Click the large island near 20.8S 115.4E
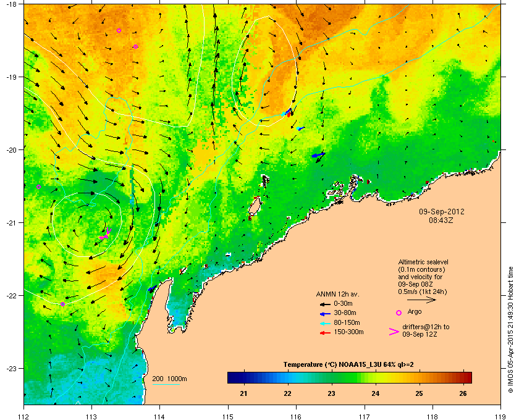This screenshot has width=519, height=420. [255, 207]
